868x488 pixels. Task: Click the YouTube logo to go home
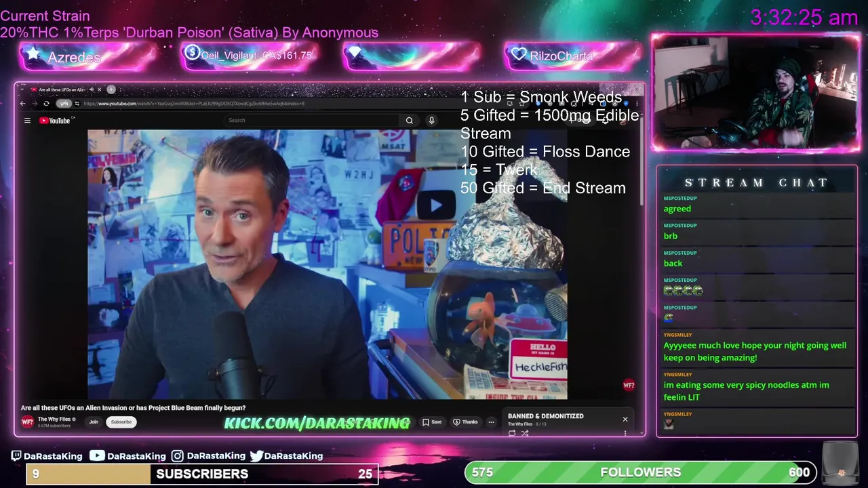click(x=55, y=121)
